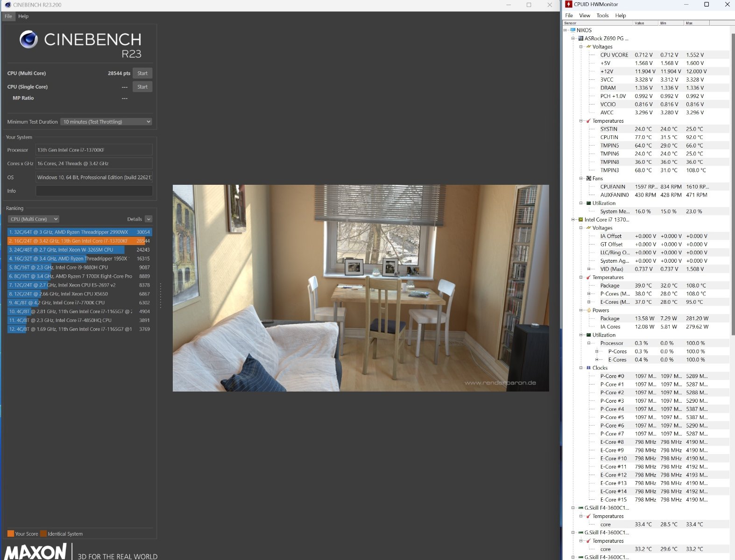Select the Core i7-7700K ranking row
This screenshot has height=560, width=735.
click(x=79, y=302)
